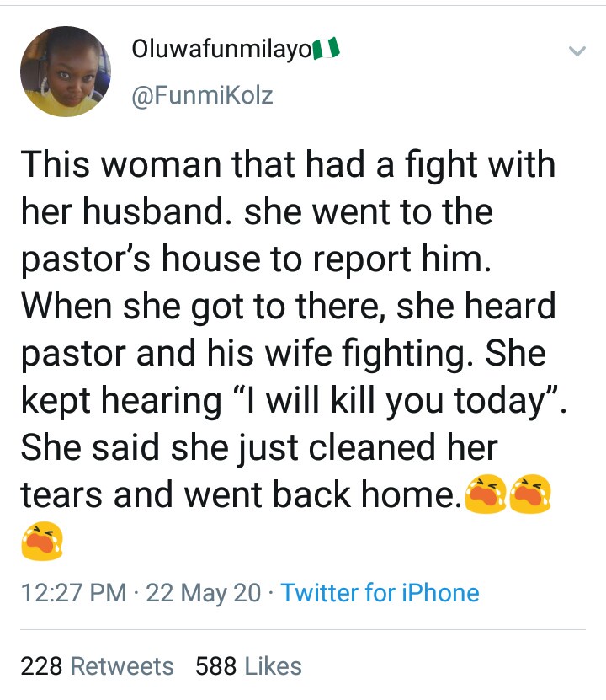Click the crying-laughing emoji on the last line
The height and width of the screenshot is (700, 606).
click(42, 540)
